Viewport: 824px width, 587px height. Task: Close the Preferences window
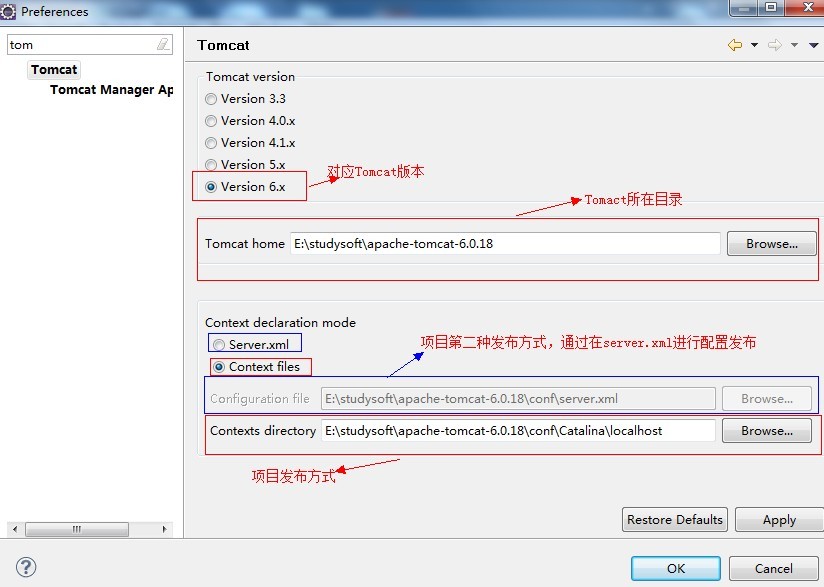[x=806, y=7]
